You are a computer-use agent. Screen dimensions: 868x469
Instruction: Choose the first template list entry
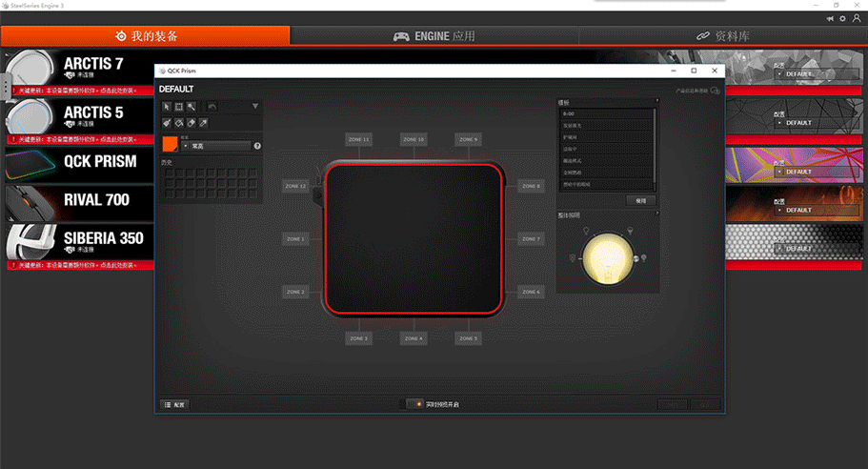click(x=606, y=113)
